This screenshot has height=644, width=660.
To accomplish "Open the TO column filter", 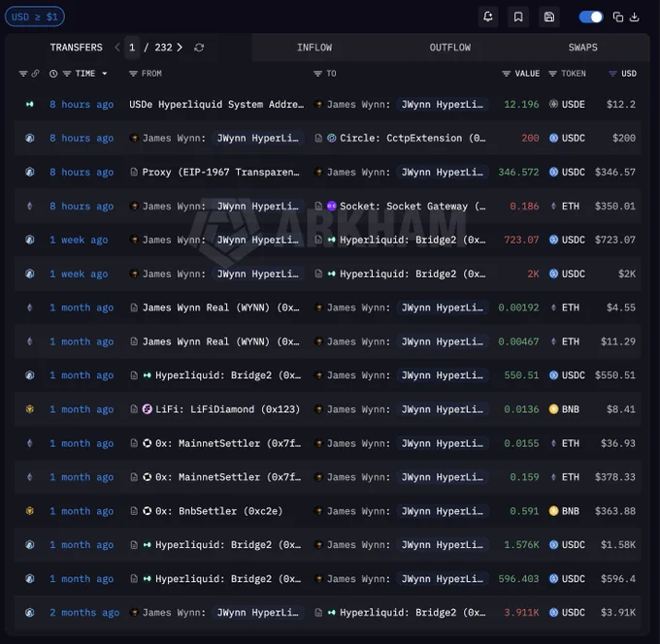I will pyautogui.click(x=317, y=74).
